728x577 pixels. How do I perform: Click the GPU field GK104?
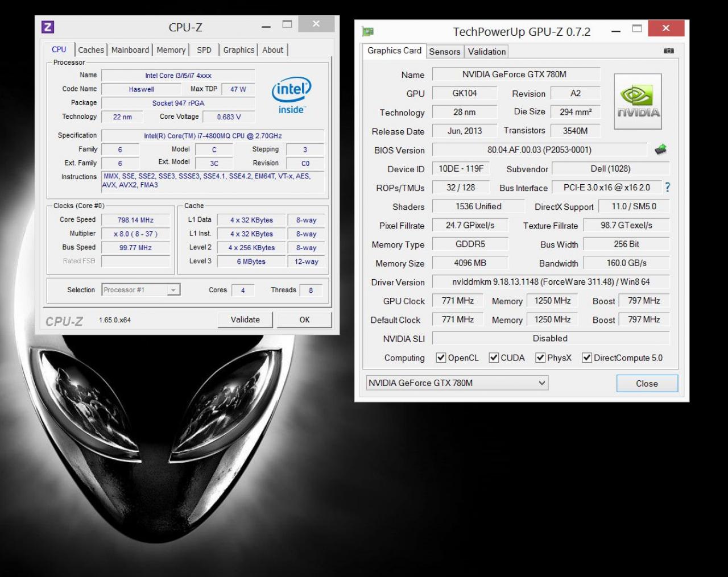[465, 93]
